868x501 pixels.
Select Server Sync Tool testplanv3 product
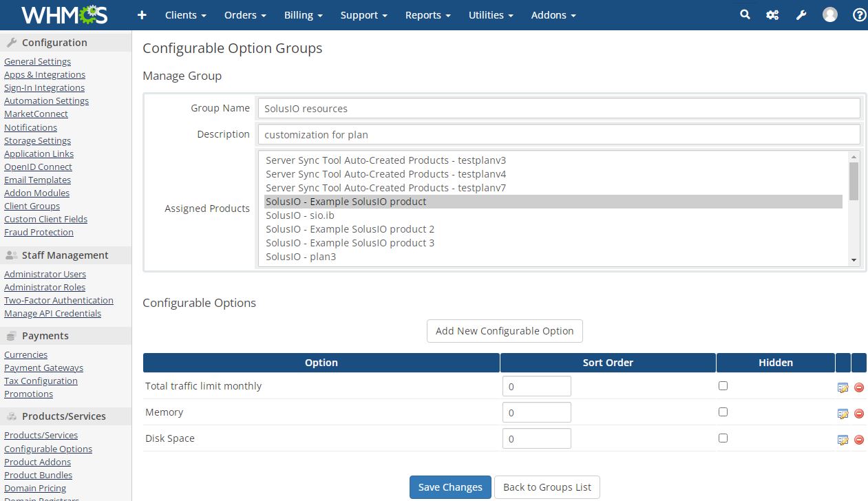coord(553,160)
